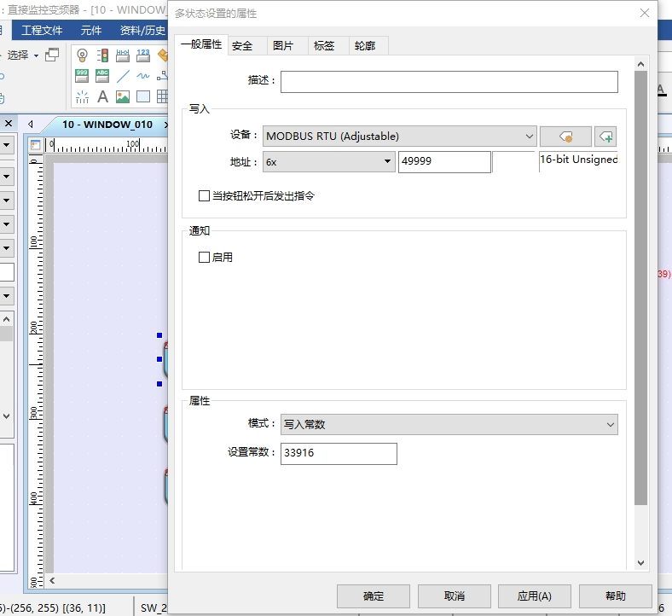This screenshot has height=616, width=672.
Task: Tick the notification 启用 checkbox
Action: [x=205, y=257]
